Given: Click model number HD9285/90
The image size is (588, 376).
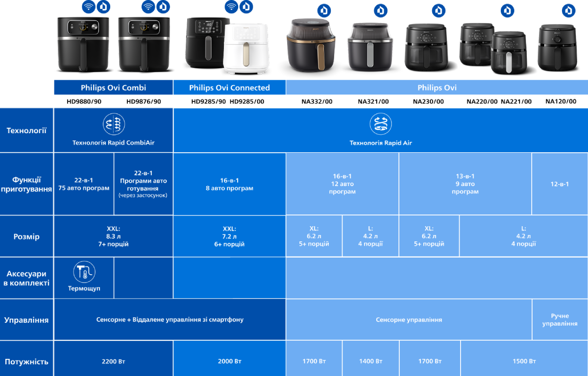Looking at the screenshot, I should [x=208, y=101].
